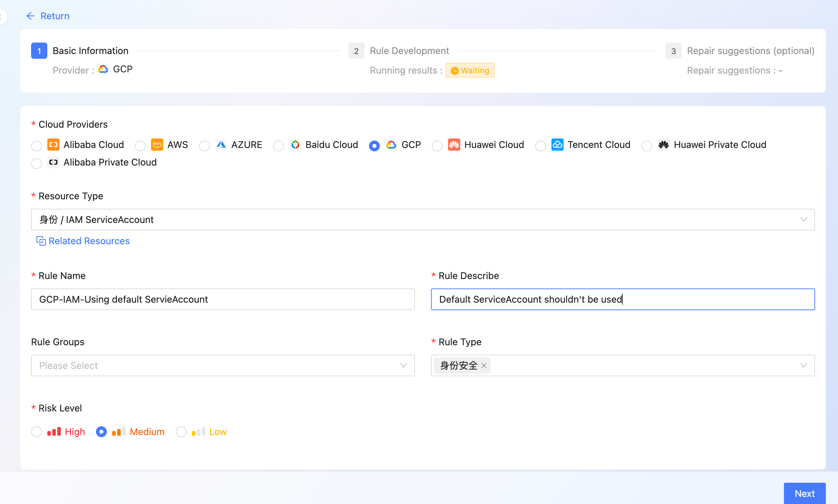Click the Alibaba Cloud logo icon

53,145
